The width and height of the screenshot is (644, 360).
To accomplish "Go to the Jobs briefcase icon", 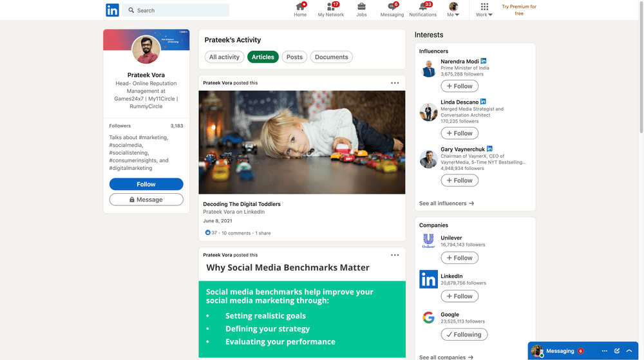I will point(361,7).
